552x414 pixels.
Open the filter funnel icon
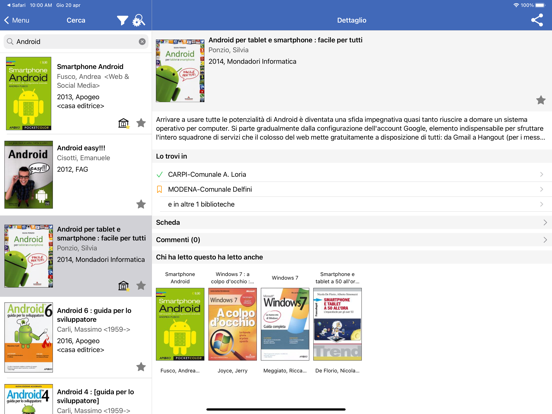(x=122, y=20)
